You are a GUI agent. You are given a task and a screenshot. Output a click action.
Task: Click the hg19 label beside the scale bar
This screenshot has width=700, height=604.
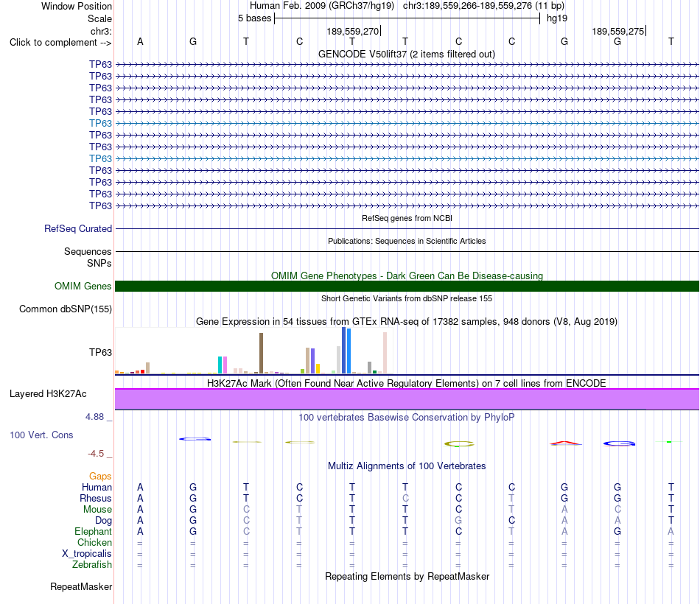click(557, 18)
